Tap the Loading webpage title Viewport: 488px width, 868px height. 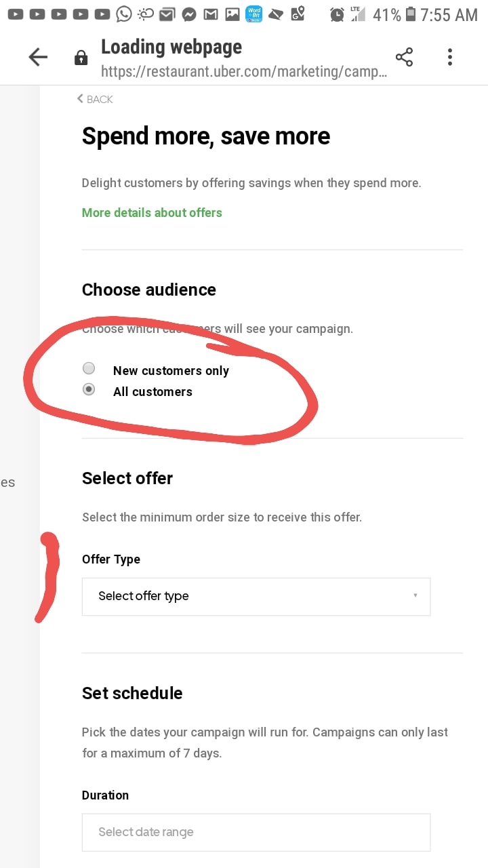point(171,47)
